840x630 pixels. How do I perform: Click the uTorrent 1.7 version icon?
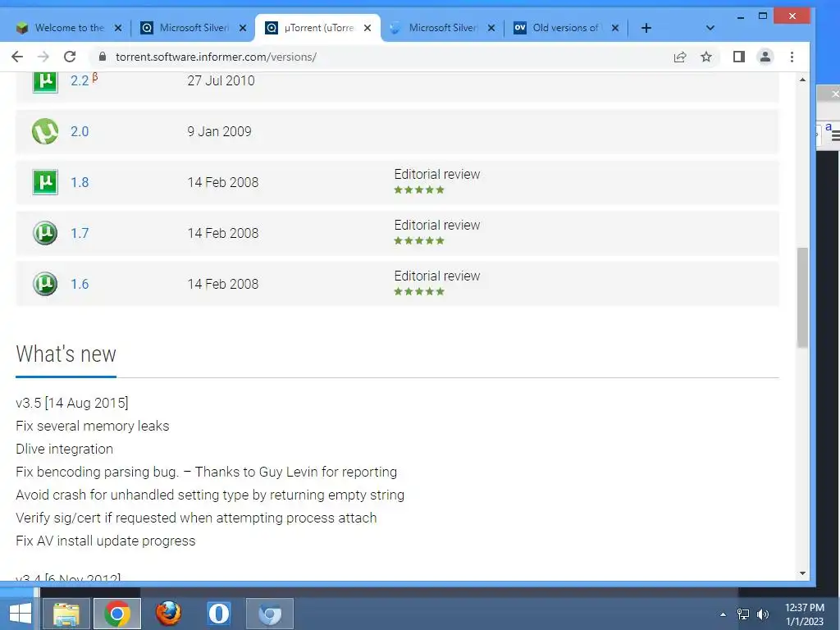coord(45,233)
